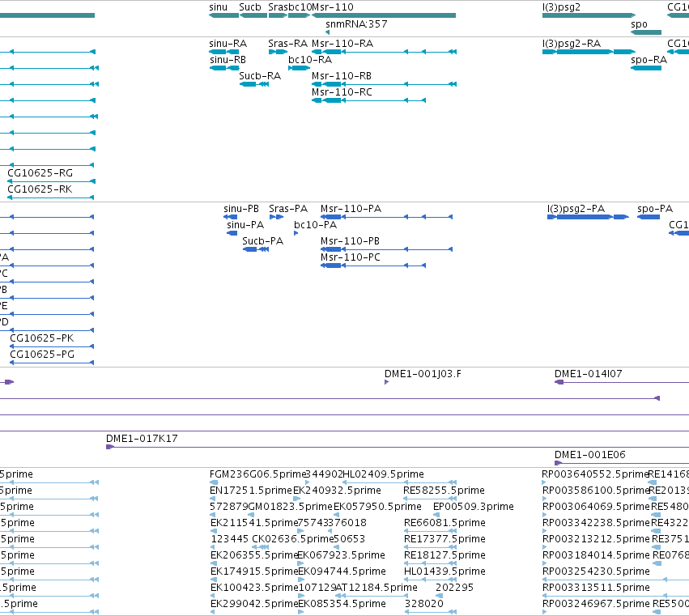Click protein CG10625-PK

pos(52,346)
